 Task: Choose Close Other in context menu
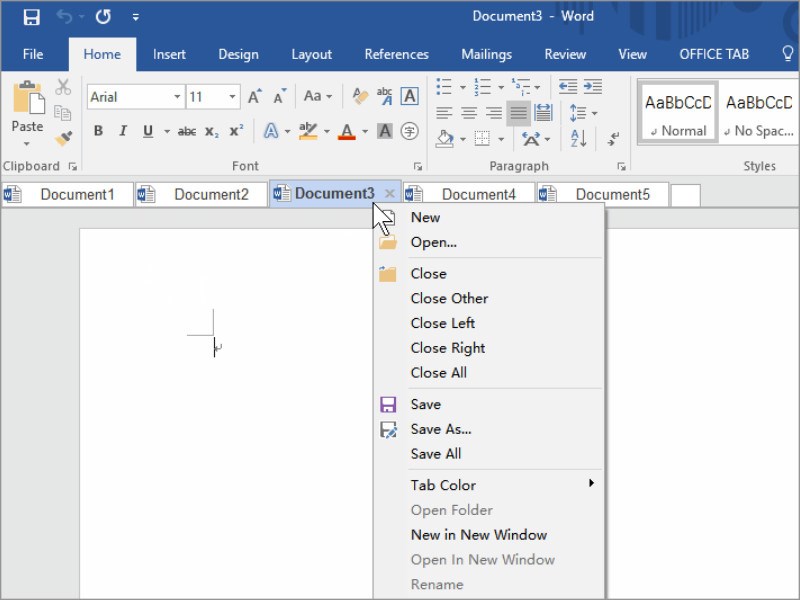coord(449,298)
